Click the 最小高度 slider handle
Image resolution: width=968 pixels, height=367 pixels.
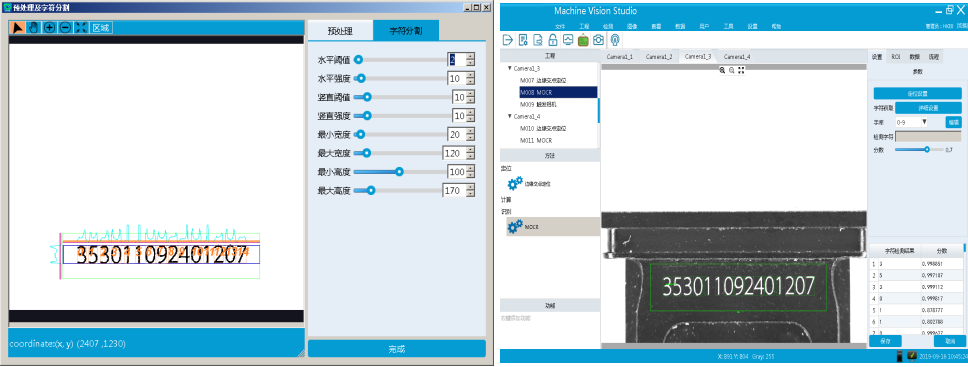[x=399, y=172]
